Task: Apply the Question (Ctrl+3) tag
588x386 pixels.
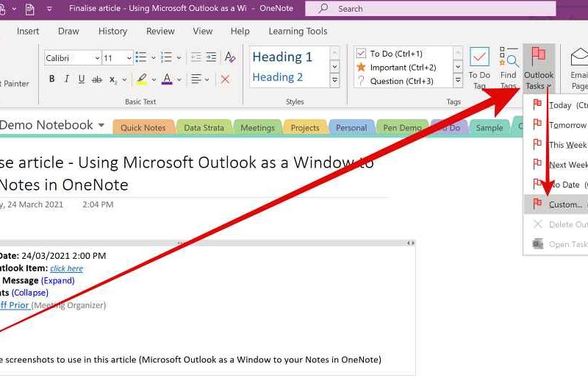Action: [396, 81]
